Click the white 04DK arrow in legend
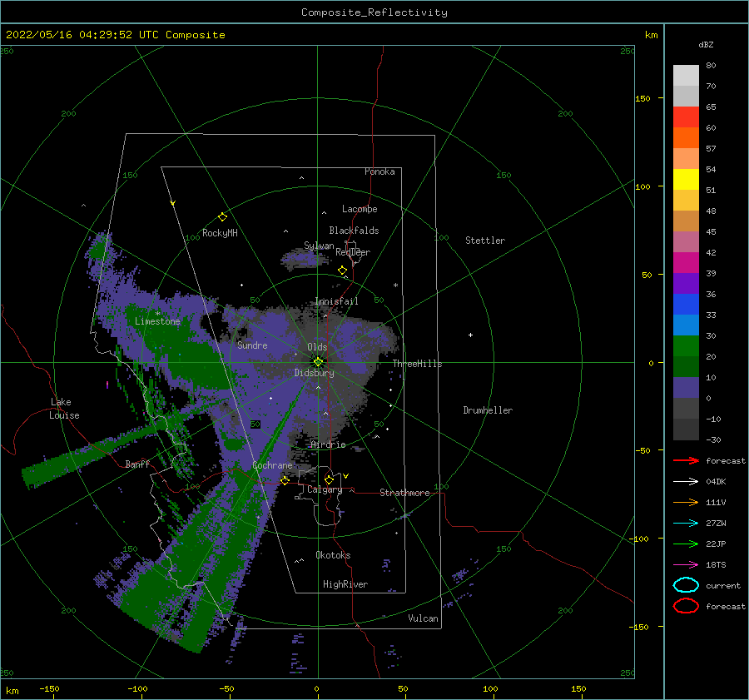Screen dimensions: 749x700 [x=686, y=481]
